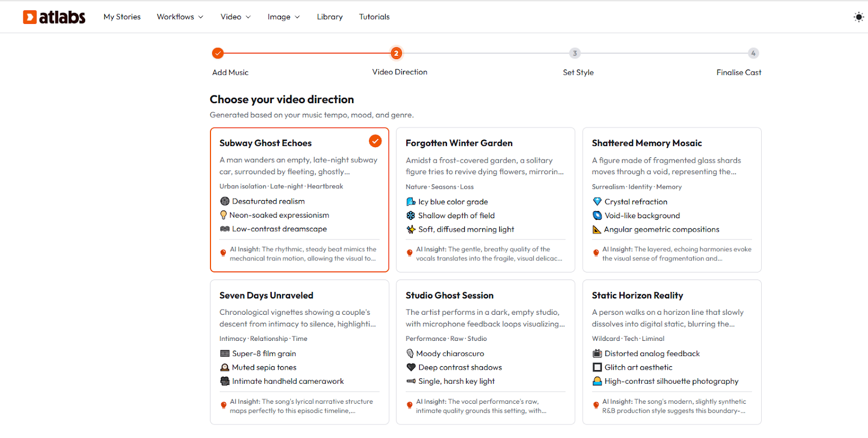Click AI Insight bulb in Static Horizon Reality
The height and width of the screenshot is (438, 868).
tap(596, 405)
